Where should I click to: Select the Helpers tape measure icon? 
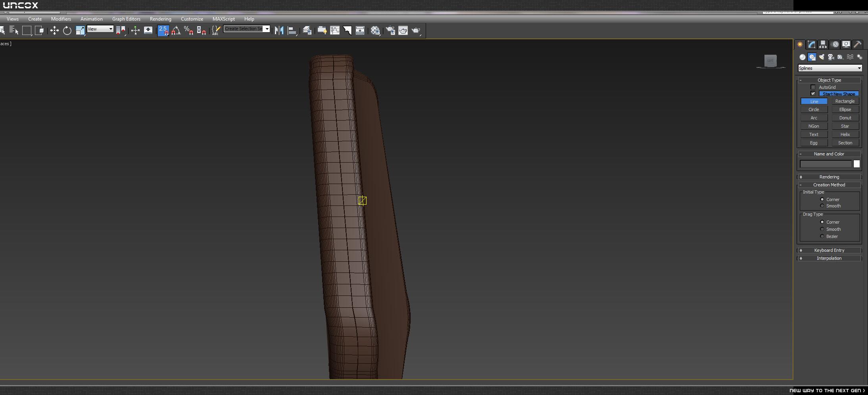[841, 57]
